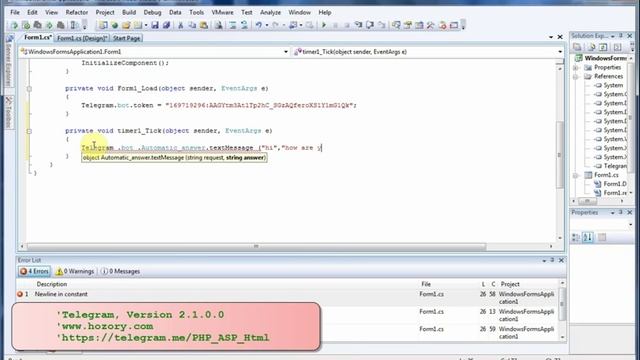Click the Save floppy disk icon
Screen dimensions: 640x360
[155, 25]
